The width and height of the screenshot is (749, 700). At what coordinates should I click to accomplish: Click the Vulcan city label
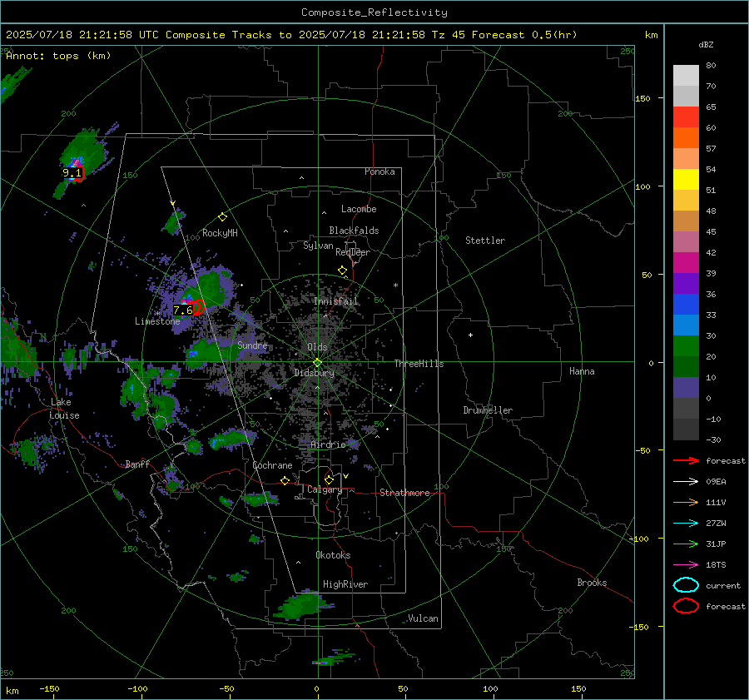423,618
